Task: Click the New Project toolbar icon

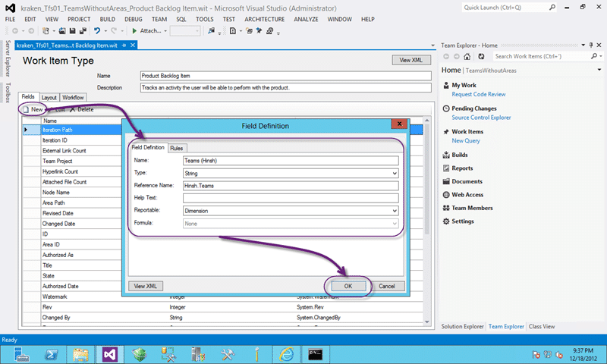Action: pos(46,31)
